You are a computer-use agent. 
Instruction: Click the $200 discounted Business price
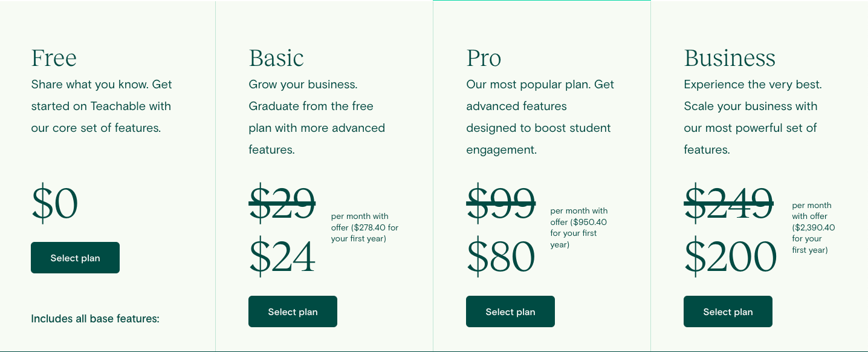[730, 257]
